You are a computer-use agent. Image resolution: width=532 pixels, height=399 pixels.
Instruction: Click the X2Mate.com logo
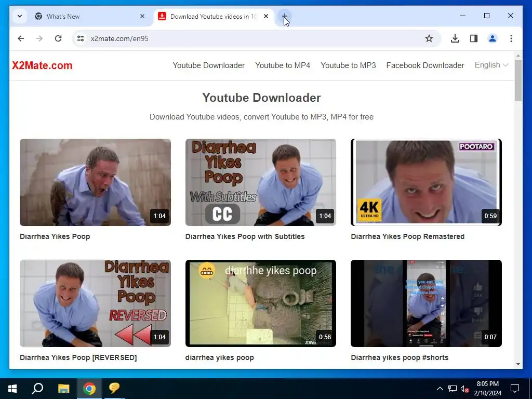point(42,65)
